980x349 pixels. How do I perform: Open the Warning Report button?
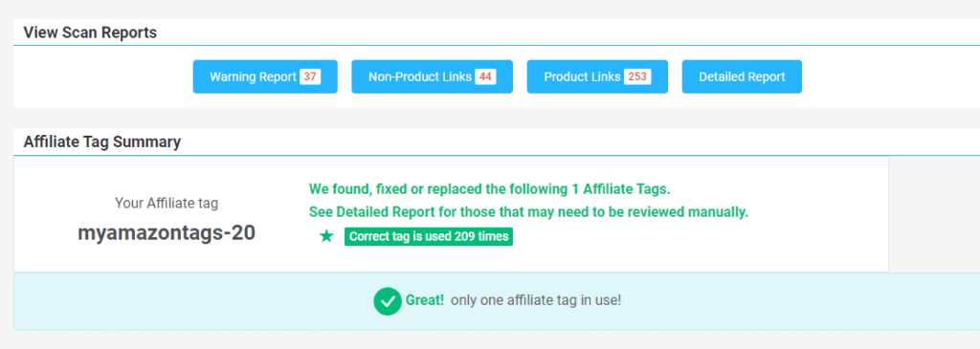[x=265, y=76]
